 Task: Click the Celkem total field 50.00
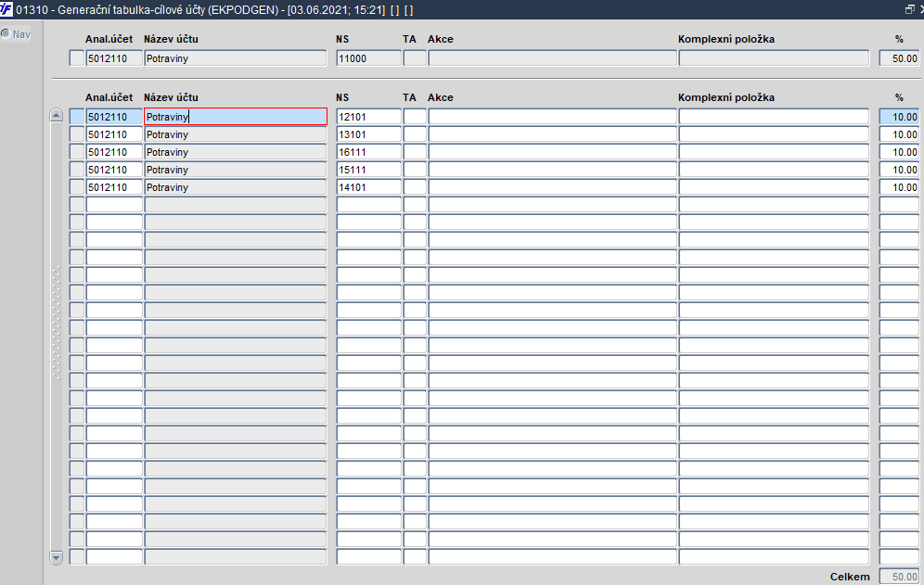tap(899, 577)
